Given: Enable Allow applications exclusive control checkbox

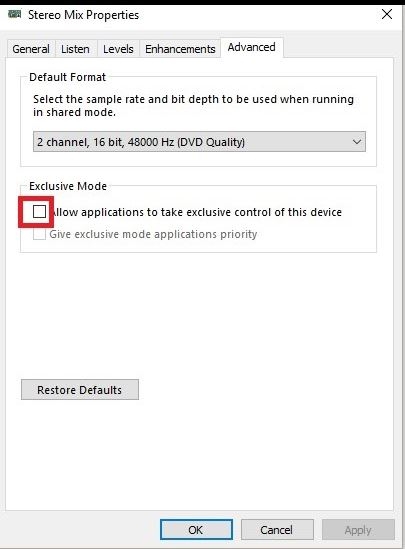Looking at the screenshot, I should [39, 211].
